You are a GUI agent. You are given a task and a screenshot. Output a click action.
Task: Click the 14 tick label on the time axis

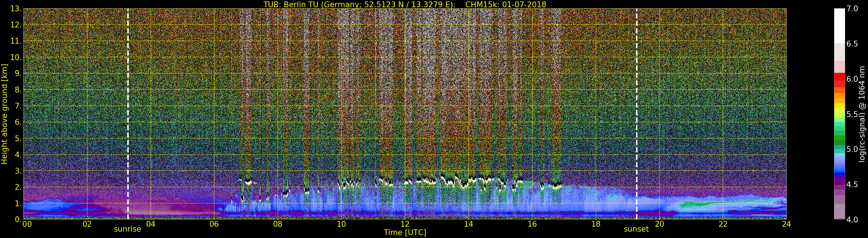coord(468,224)
